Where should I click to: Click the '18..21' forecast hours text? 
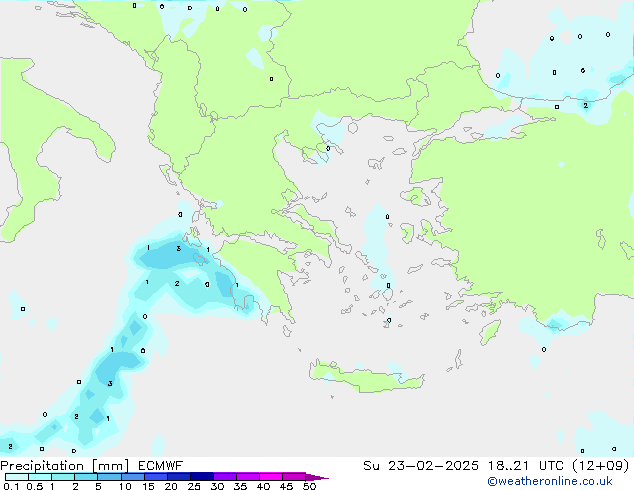pyautogui.click(x=508, y=466)
